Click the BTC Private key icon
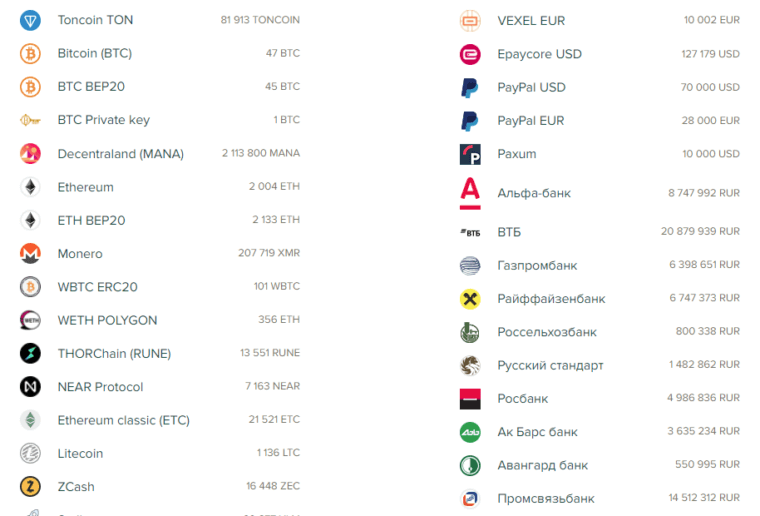Viewport: 760px width, 516px height. (30, 120)
